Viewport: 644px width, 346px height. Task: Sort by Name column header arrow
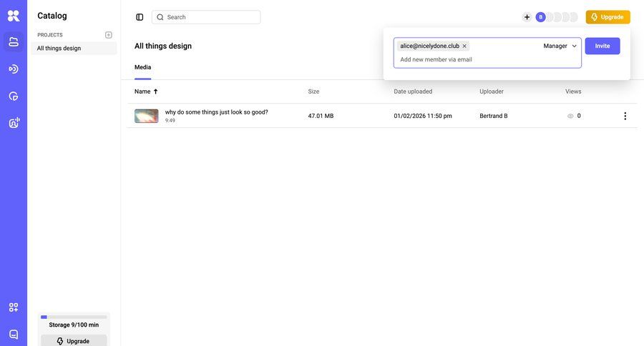[x=155, y=92]
